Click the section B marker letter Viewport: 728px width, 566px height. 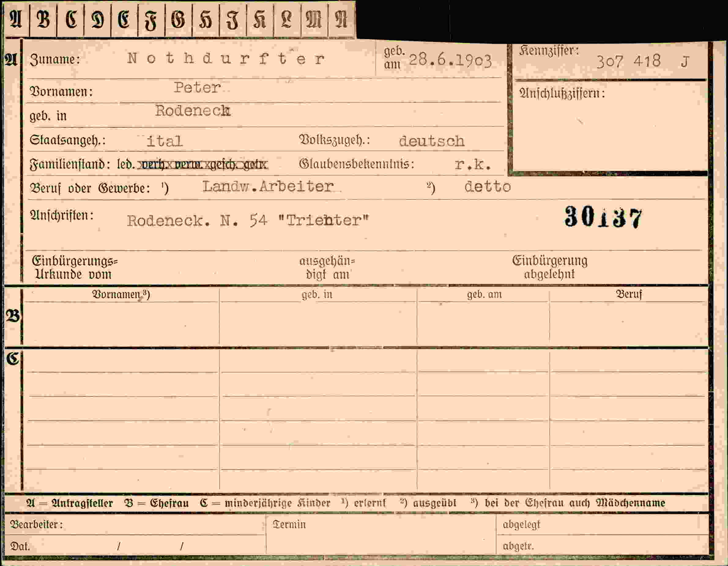click(13, 316)
